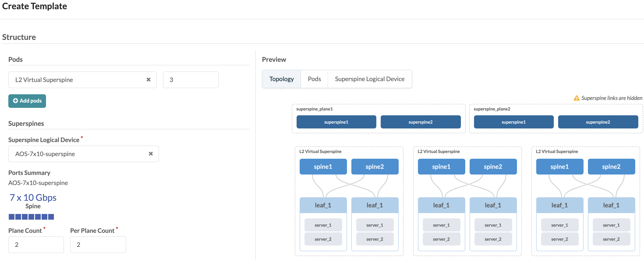Open the L2 Virtual Superspine pod dropdown

point(75,80)
